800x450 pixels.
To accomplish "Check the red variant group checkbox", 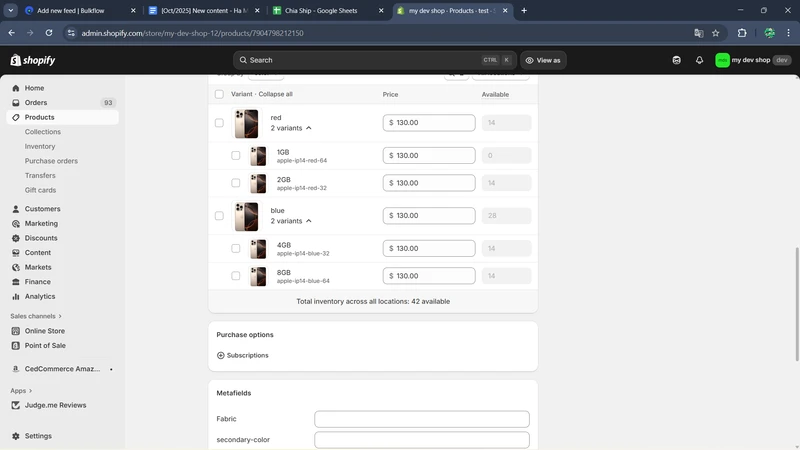I will coord(219,123).
